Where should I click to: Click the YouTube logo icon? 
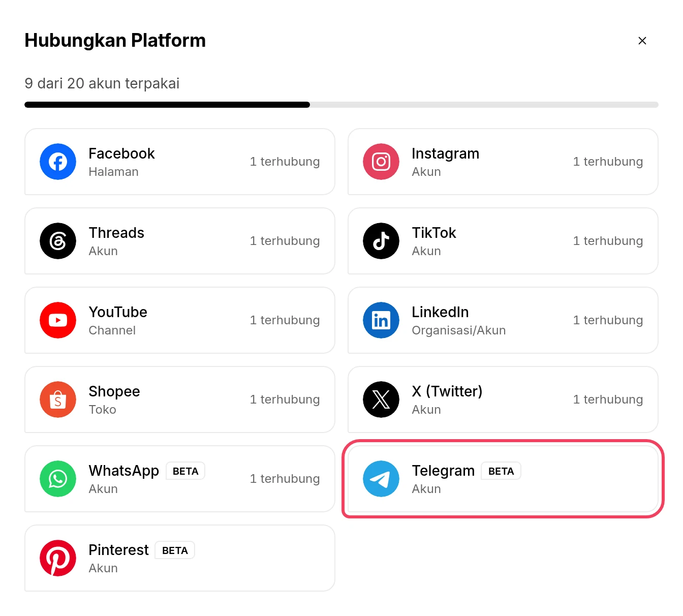58,320
